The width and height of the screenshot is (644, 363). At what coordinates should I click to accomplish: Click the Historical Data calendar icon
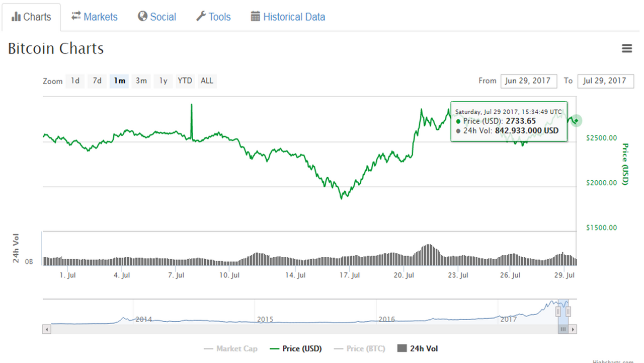pos(256,16)
